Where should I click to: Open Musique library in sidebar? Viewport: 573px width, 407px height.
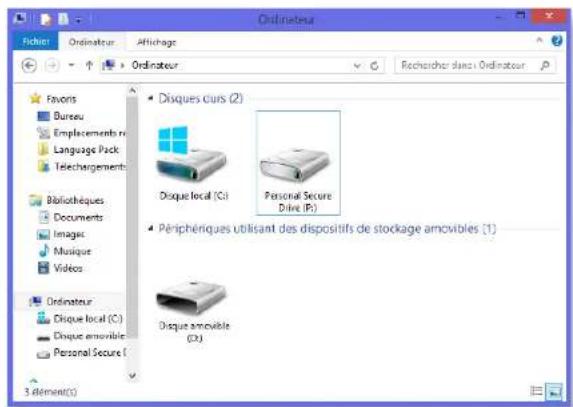point(72,251)
